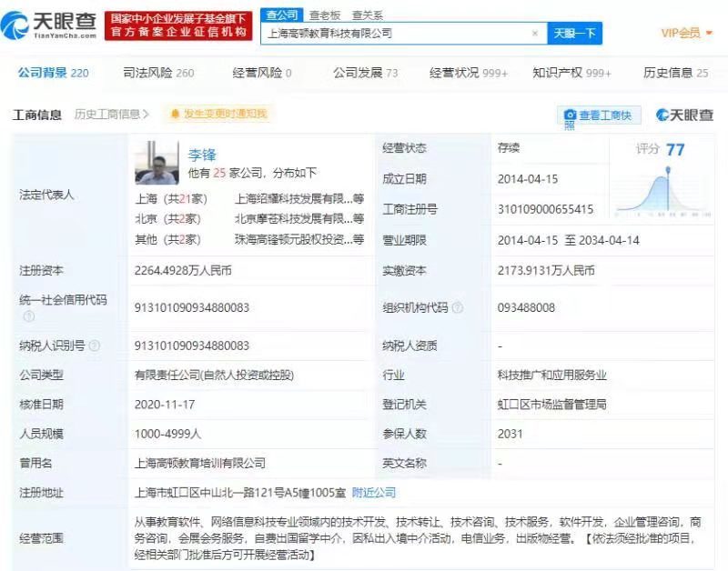Open 上海绍耀科技发展有限...等 company link

point(299,199)
